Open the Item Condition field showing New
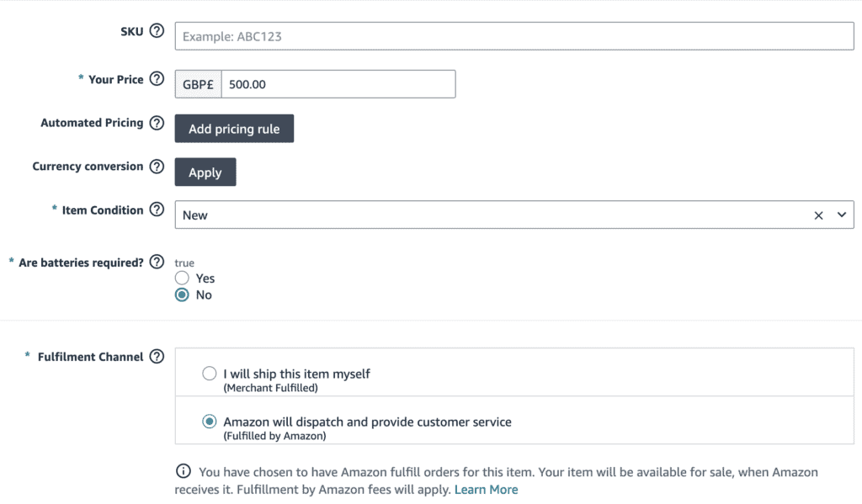Screen dimensions: 862x504 click(x=488, y=215)
